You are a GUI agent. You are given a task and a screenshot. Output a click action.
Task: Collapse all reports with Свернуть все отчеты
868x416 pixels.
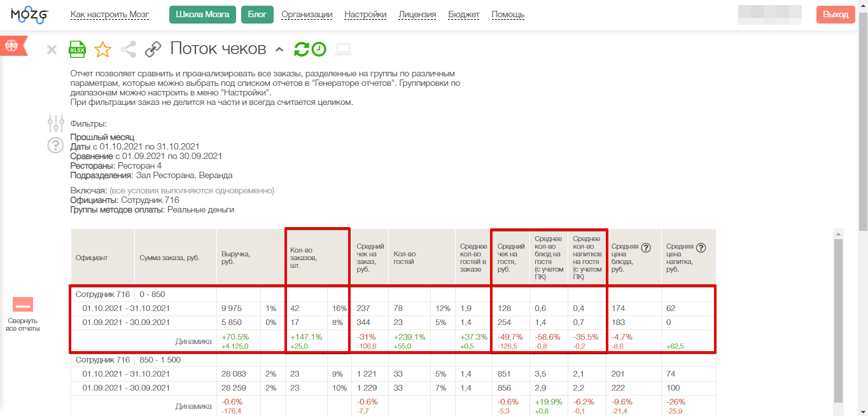click(23, 314)
